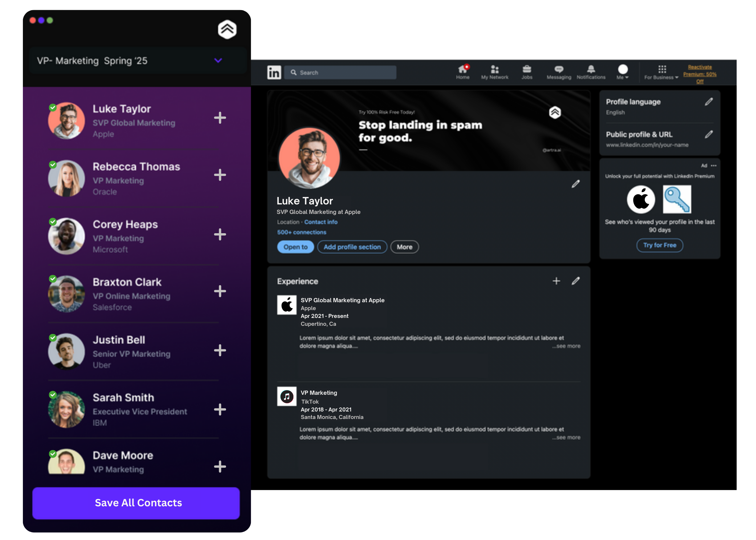Click the Profile language heading
Image resolution: width=756 pixels, height=540 pixels.
point(633,102)
